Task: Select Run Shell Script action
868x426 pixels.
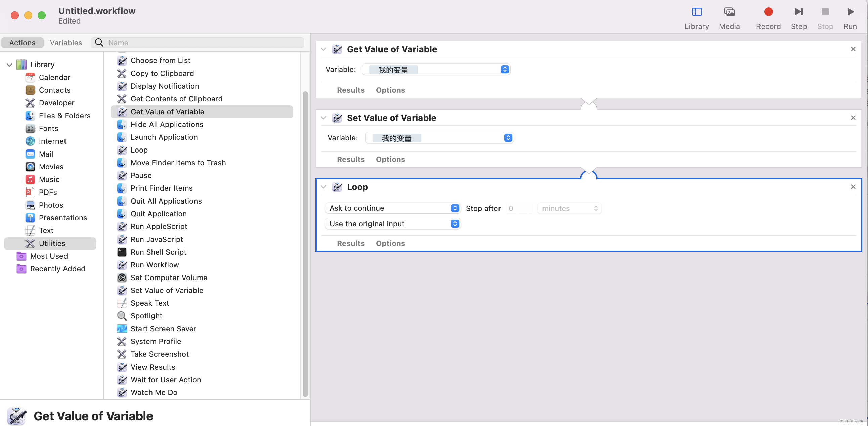Action: (x=158, y=252)
